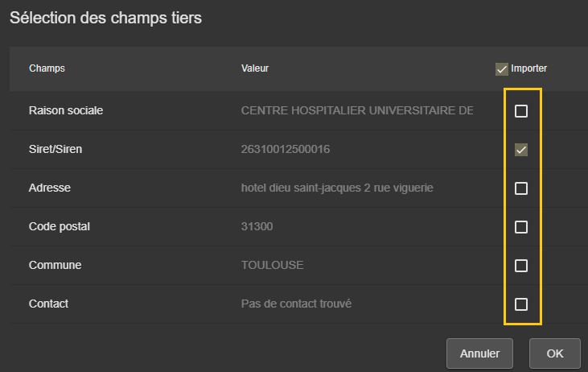Click the Valeur column header
The width and height of the screenshot is (588, 372).
pyautogui.click(x=255, y=68)
